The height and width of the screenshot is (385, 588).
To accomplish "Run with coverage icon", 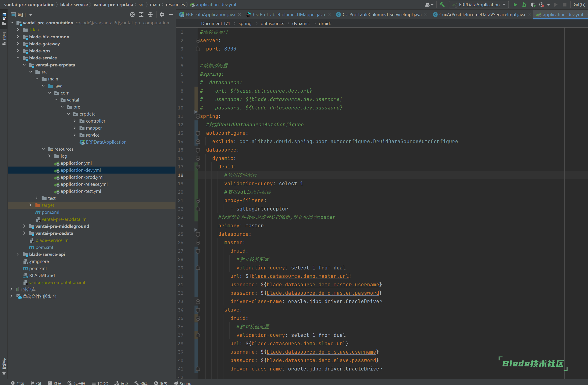I will click(x=533, y=5).
